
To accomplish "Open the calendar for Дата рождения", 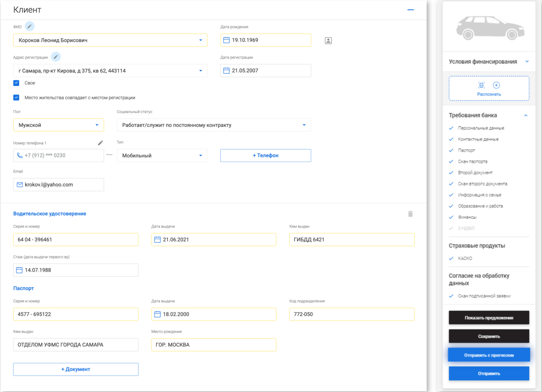I will click(226, 40).
